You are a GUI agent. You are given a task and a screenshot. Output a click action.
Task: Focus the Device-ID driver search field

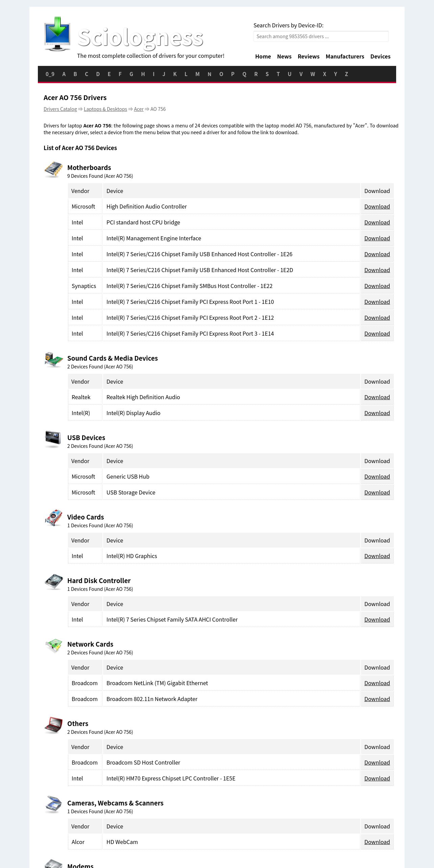click(x=321, y=37)
